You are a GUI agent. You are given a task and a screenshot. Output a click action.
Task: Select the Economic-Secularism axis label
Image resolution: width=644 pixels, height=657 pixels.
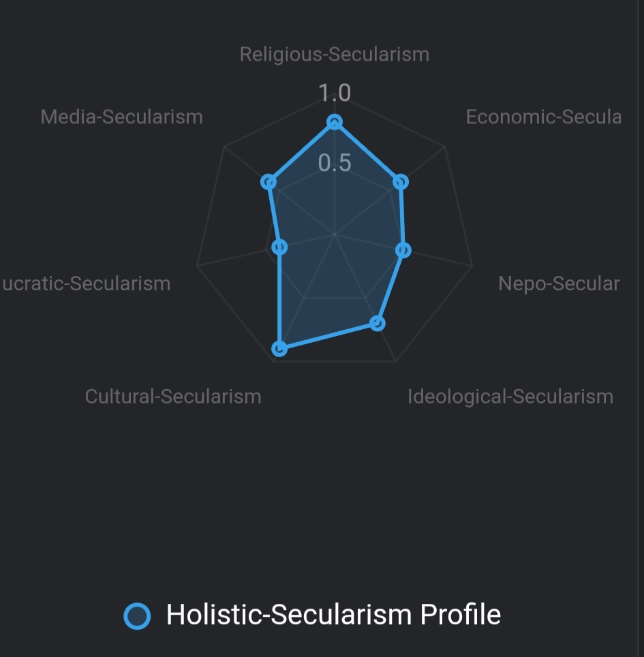543,117
